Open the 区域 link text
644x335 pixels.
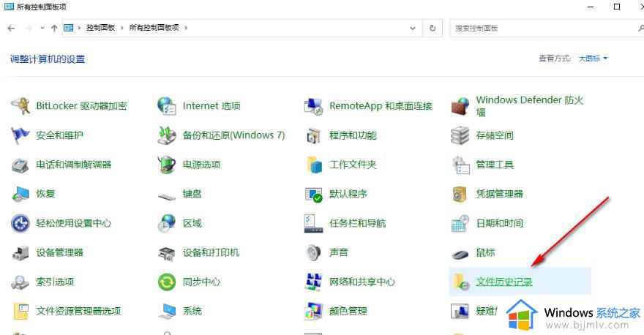tap(192, 223)
